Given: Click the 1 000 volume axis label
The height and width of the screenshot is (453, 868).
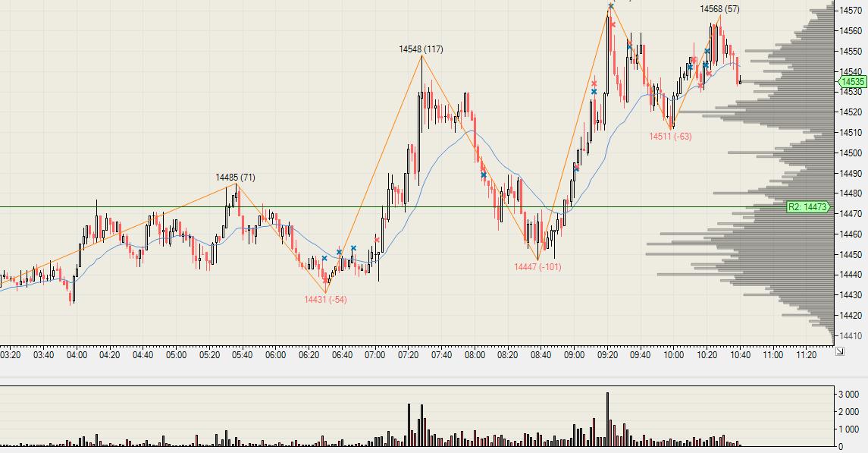Looking at the screenshot, I should (848, 429).
